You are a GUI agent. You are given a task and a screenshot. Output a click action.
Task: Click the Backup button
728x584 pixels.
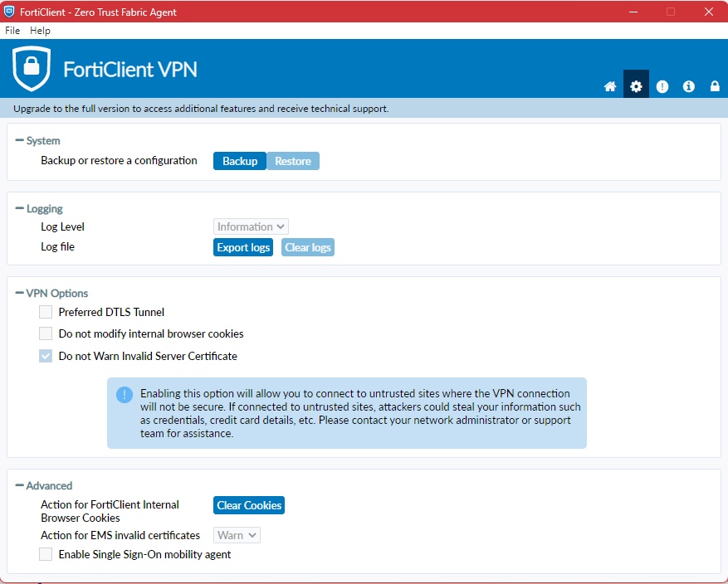[240, 161]
